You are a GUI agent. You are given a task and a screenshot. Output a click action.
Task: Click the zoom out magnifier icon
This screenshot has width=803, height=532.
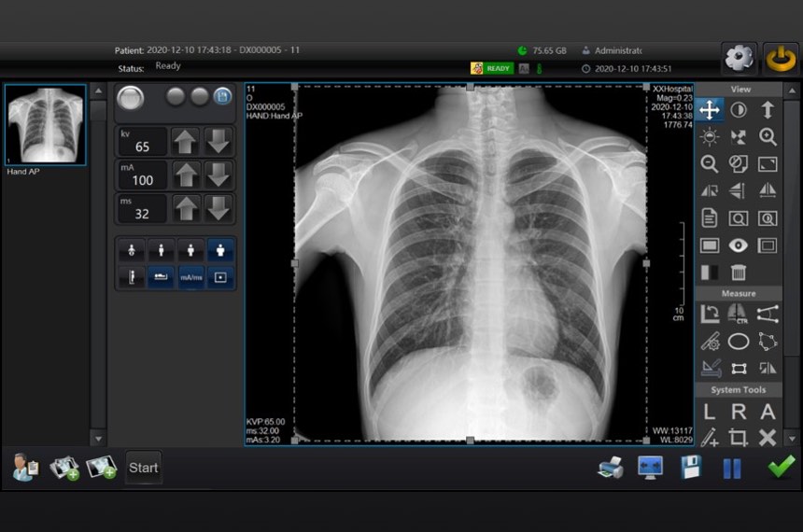[710, 164]
